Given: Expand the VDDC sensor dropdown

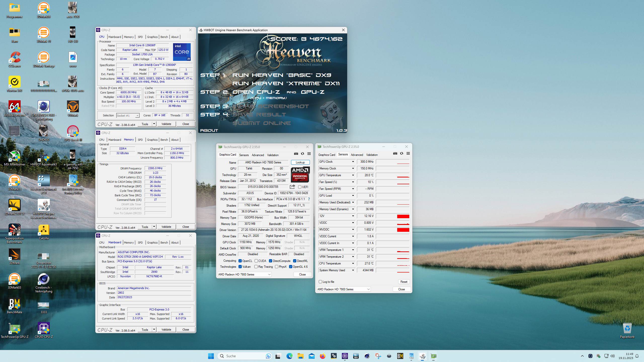Looking at the screenshot, I should coord(353,223).
